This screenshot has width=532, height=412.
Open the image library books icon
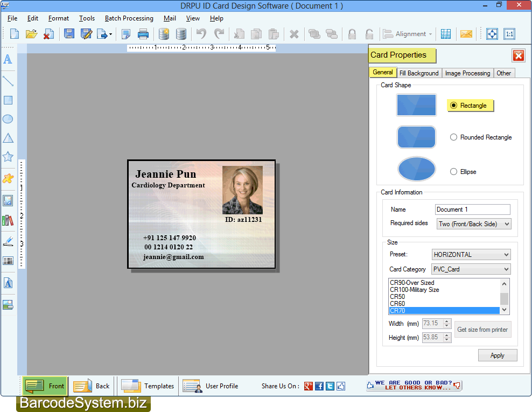tap(8, 221)
